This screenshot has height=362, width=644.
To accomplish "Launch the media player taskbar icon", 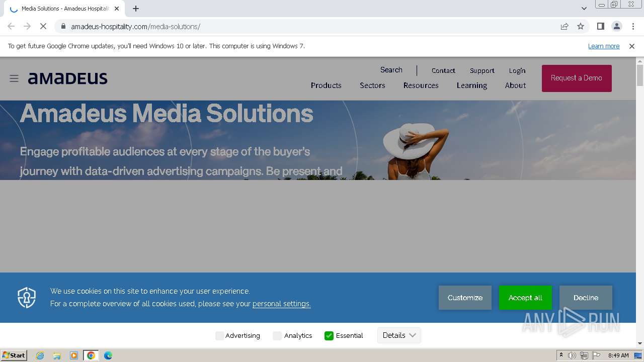I will [74, 355].
